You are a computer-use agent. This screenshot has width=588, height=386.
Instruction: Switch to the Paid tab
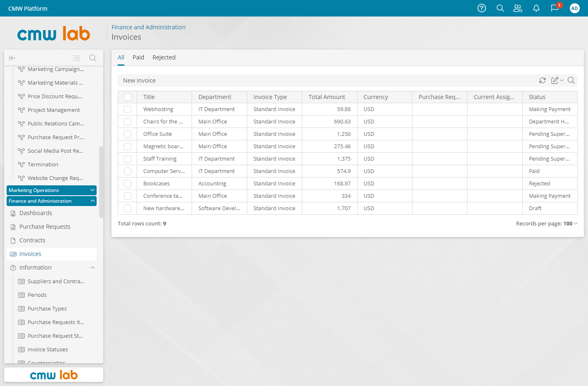[138, 57]
